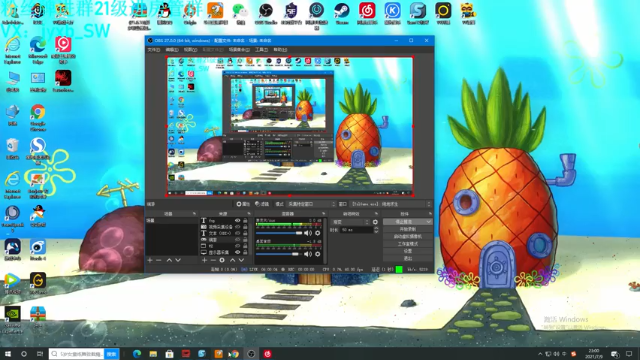Open 工具 menu in OBS
640x360 pixels.
261,49
